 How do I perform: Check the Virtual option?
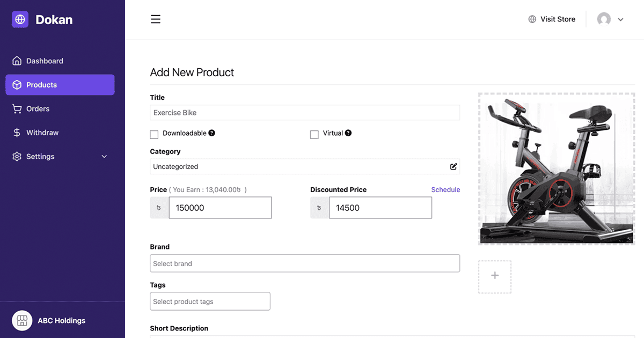pos(314,134)
